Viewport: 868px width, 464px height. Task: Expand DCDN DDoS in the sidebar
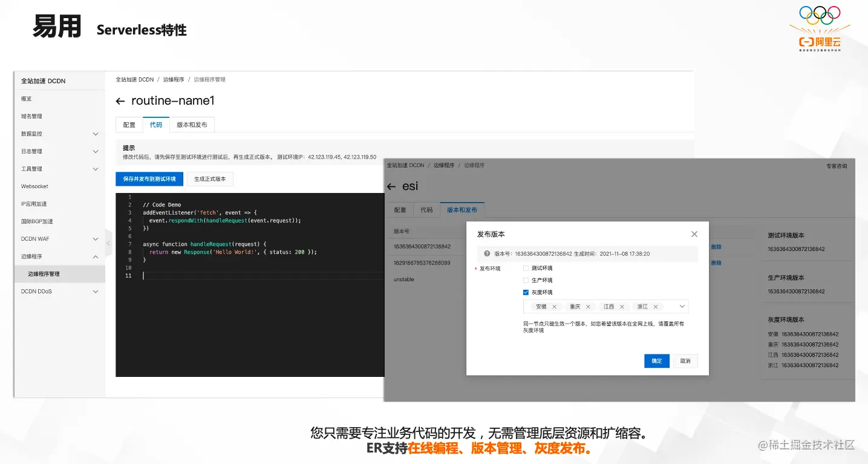(x=96, y=292)
